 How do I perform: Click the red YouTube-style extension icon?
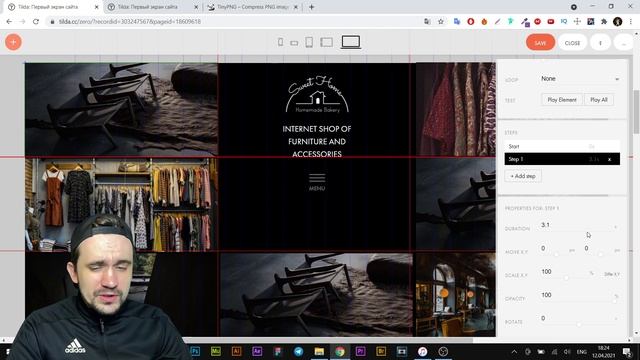click(x=551, y=22)
